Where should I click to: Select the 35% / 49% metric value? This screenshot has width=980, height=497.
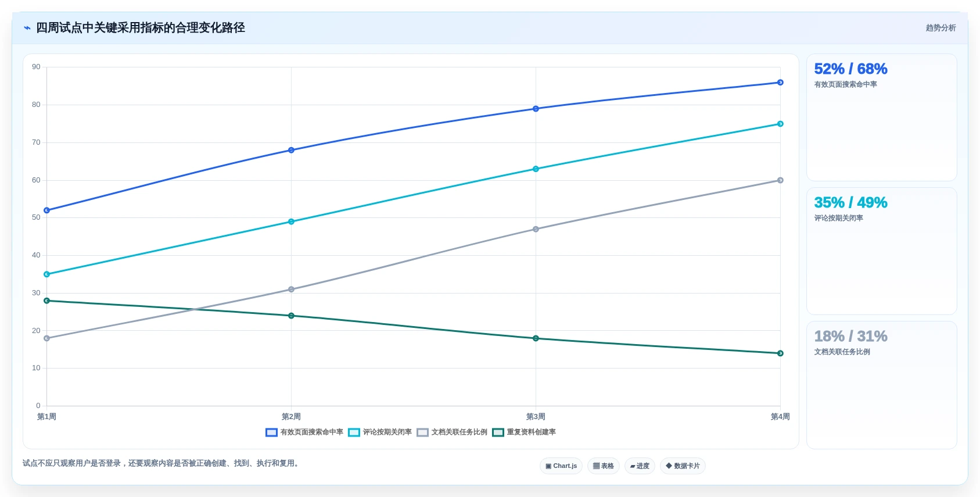coord(850,203)
